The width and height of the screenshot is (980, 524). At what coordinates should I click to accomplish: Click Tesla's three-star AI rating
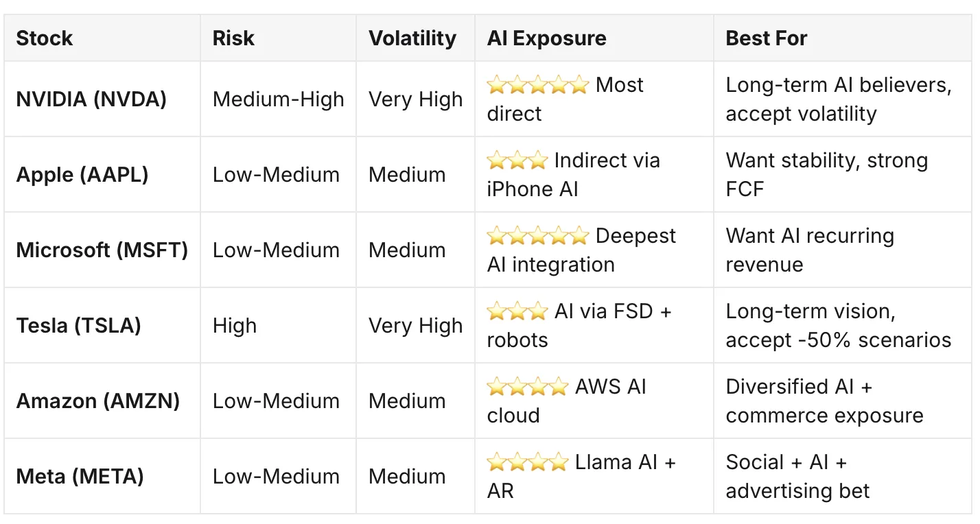click(517, 311)
